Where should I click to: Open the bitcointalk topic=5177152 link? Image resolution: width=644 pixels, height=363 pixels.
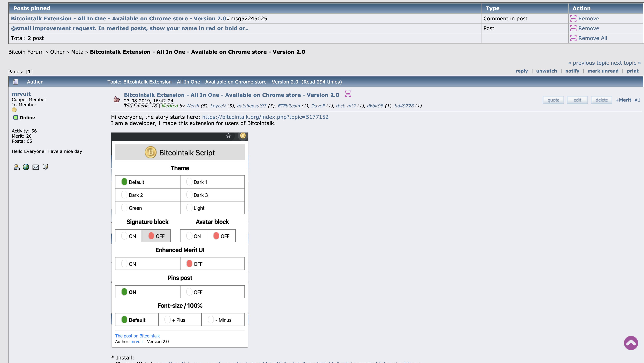click(x=265, y=117)
